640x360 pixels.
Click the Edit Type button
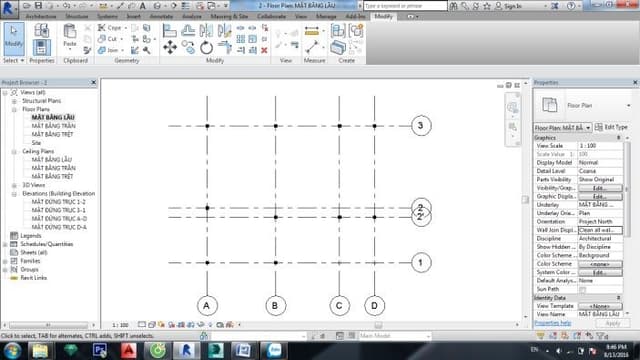pos(611,127)
